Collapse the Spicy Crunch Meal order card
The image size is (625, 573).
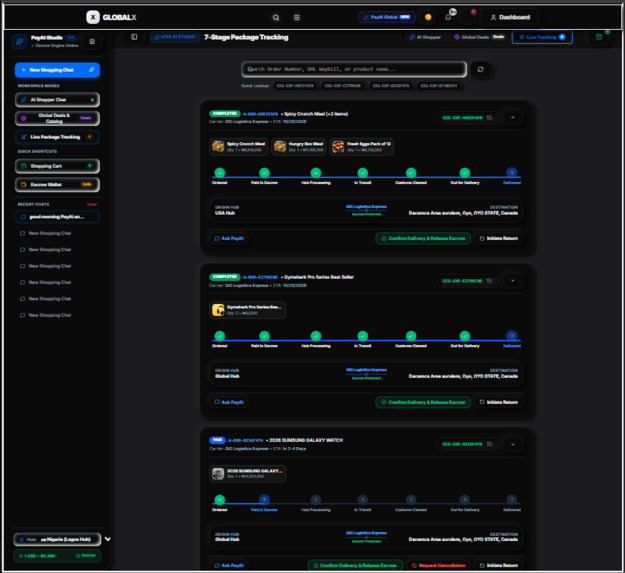(513, 118)
